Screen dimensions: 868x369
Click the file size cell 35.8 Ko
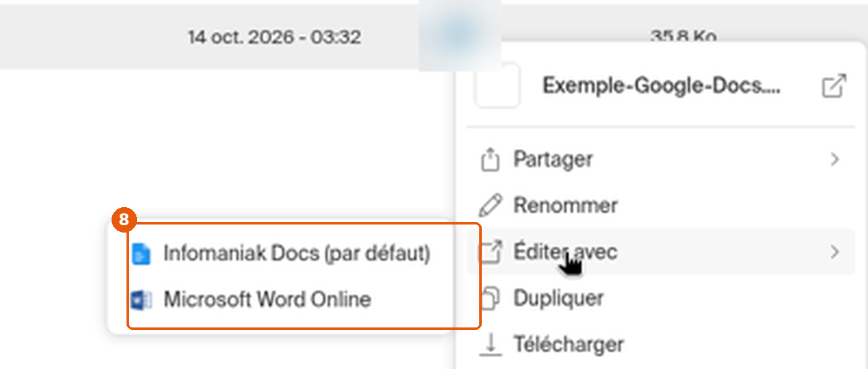click(x=683, y=36)
